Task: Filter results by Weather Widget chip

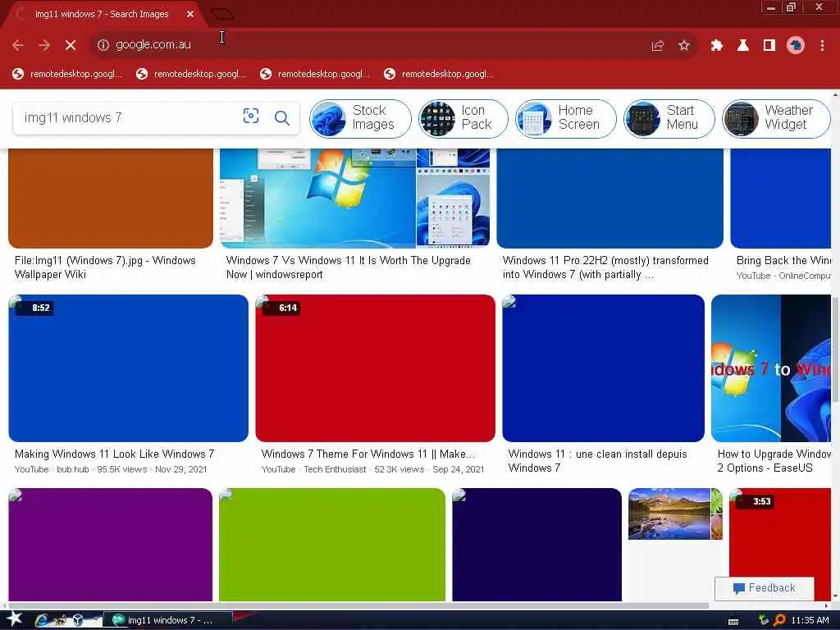Action: coord(776,118)
